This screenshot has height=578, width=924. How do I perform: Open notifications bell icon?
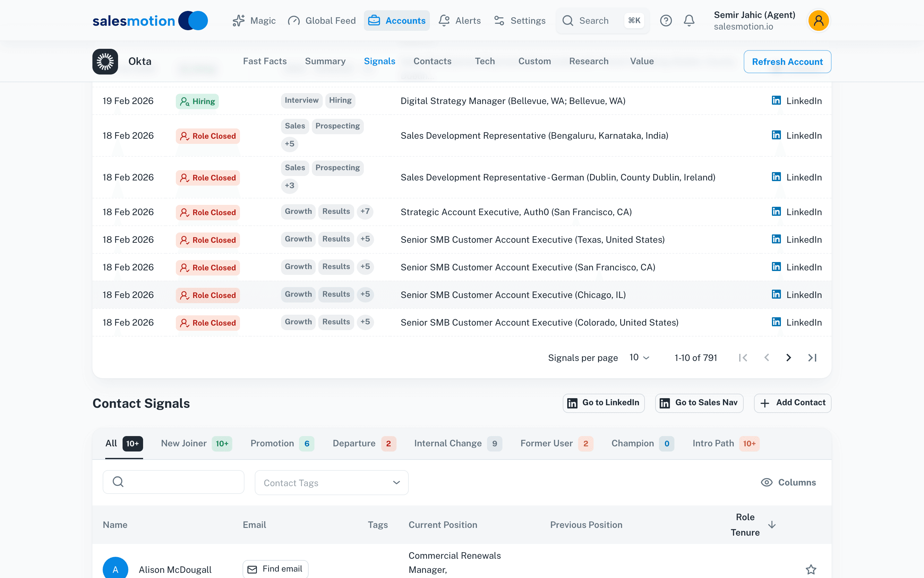tap(689, 21)
